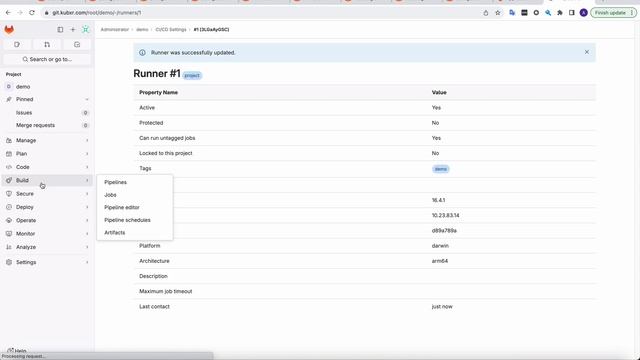Click the darwin platform value
The width and height of the screenshot is (640, 360).
click(x=440, y=246)
